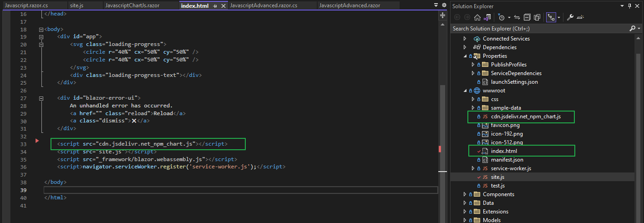Click the Solution Explorer Home icon
The image size is (644, 223).
(477, 17)
